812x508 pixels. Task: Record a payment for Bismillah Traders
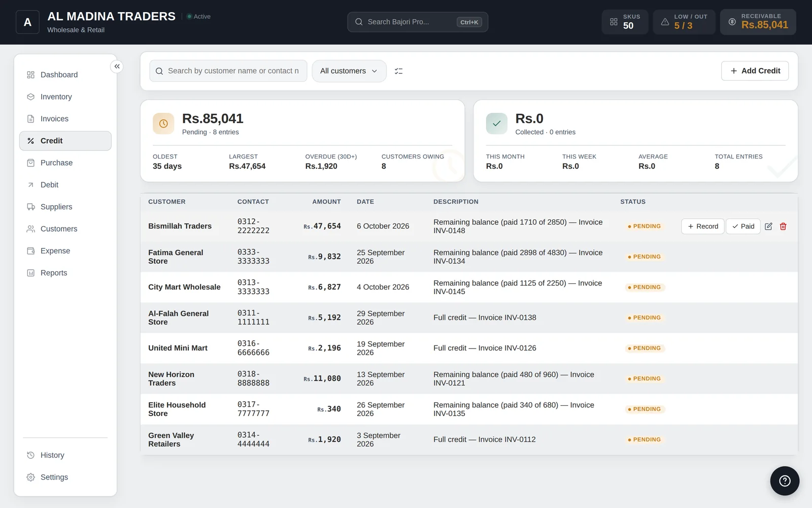[x=702, y=227]
